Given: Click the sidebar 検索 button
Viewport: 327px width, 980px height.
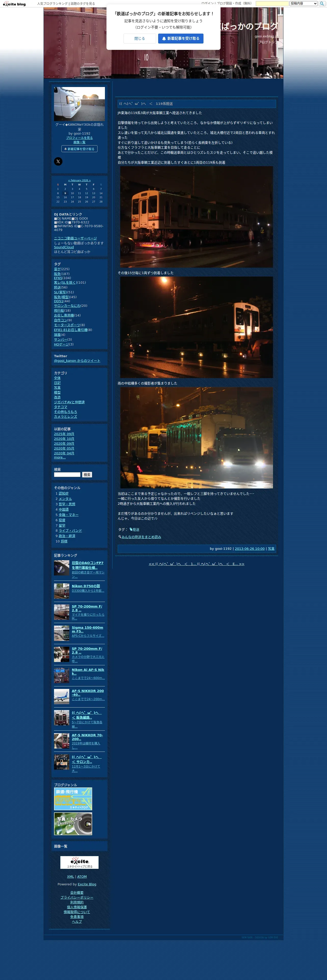Looking at the screenshot, I should (87, 475).
